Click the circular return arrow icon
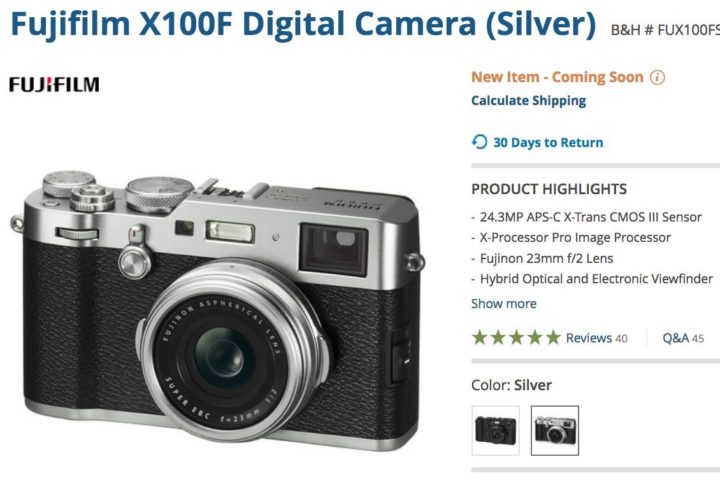The height and width of the screenshot is (480, 720). [x=479, y=142]
